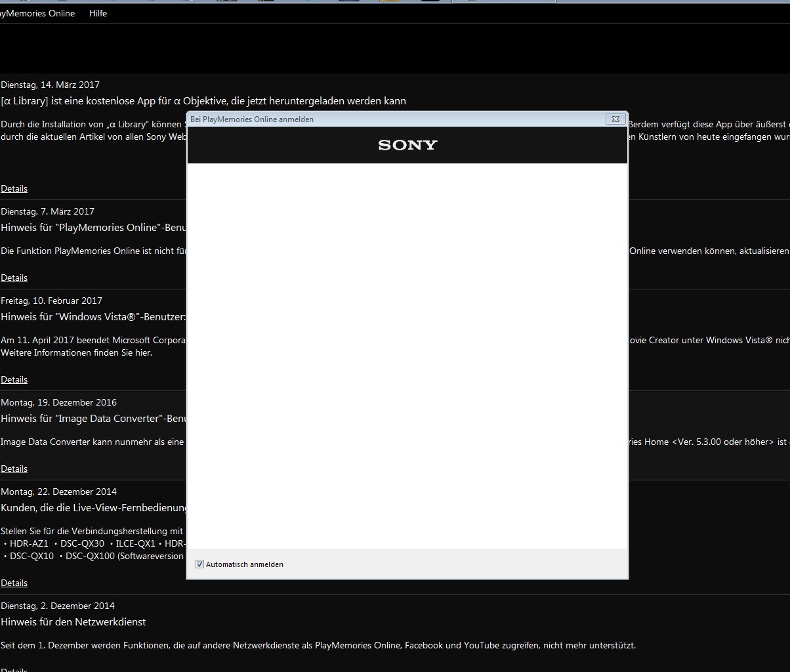Open the PlayMemories Online menu

(x=37, y=13)
